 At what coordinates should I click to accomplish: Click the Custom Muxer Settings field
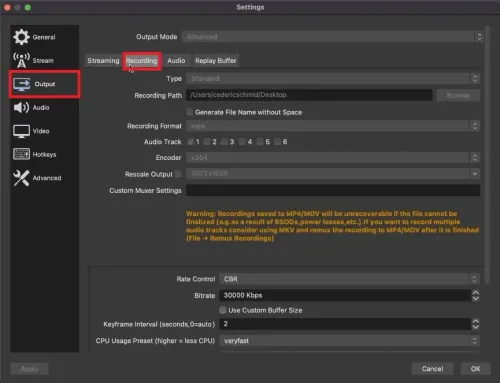click(x=333, y=190)
